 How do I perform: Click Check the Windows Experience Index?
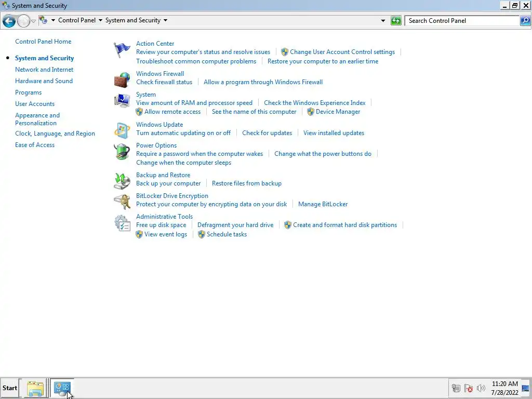pyautogui.click(x=315, y=103)
